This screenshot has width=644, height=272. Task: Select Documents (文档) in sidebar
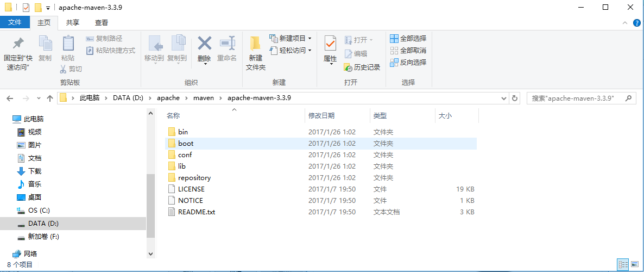[29, 158]
